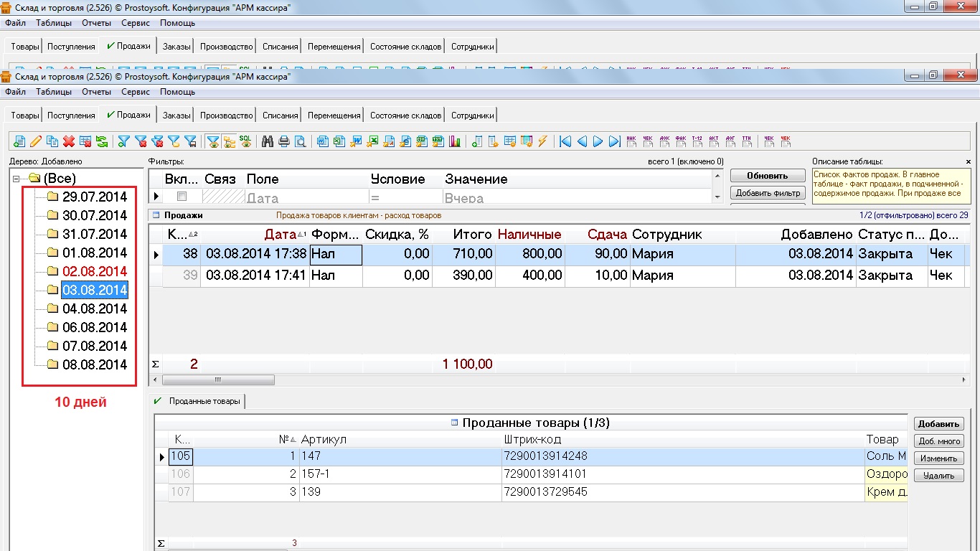The image size is (980, 551).
Task: Click the Проданные товары tab
Action: click(x=198, y=401)
